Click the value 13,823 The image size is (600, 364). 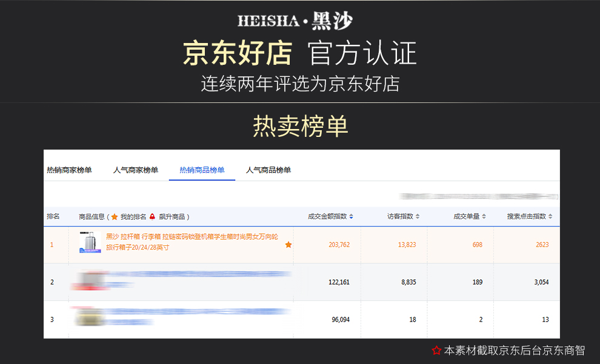[x=407, y=245]
